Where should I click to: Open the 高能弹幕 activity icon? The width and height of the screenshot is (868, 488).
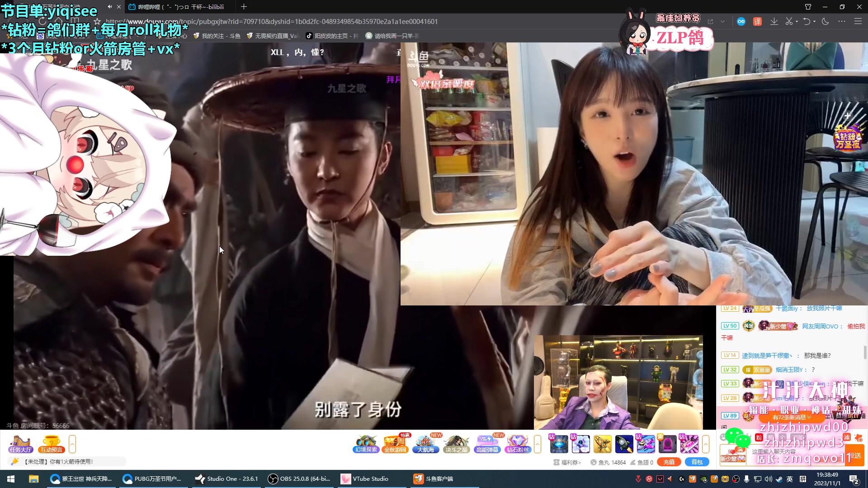(487, 444)
